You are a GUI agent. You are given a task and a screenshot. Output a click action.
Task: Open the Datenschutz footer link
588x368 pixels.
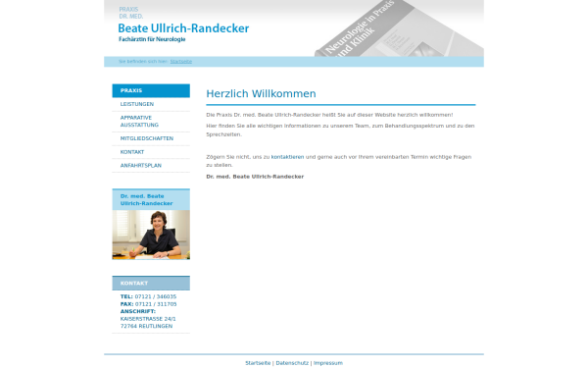pyautogui.click(x=292, y=363)
